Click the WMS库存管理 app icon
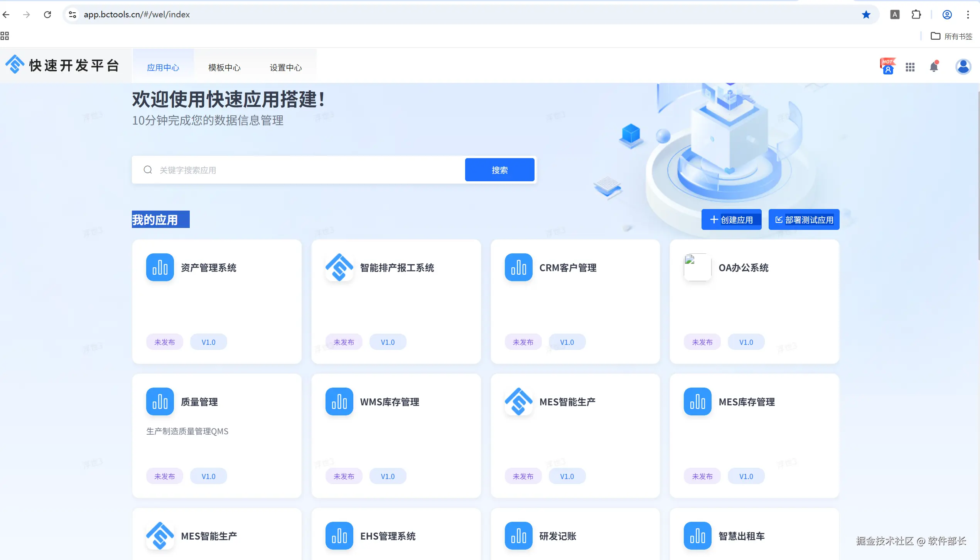The width and height of the screenshot is (980, 560). (x=339, y=401)
